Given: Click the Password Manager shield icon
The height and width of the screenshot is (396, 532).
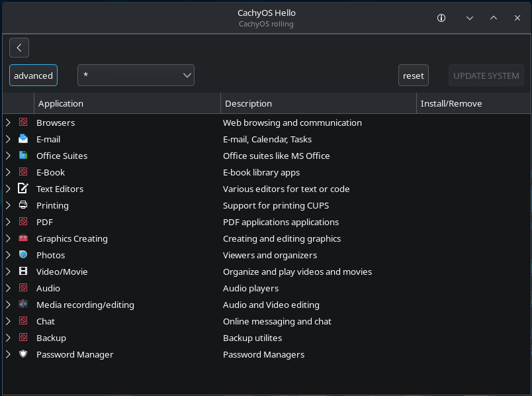Looking at the screenshot, I should click(x=22, y=354).
